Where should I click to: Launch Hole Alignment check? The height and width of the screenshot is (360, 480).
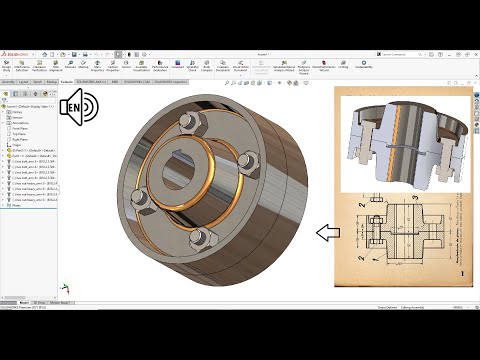(x=56, y=66)
